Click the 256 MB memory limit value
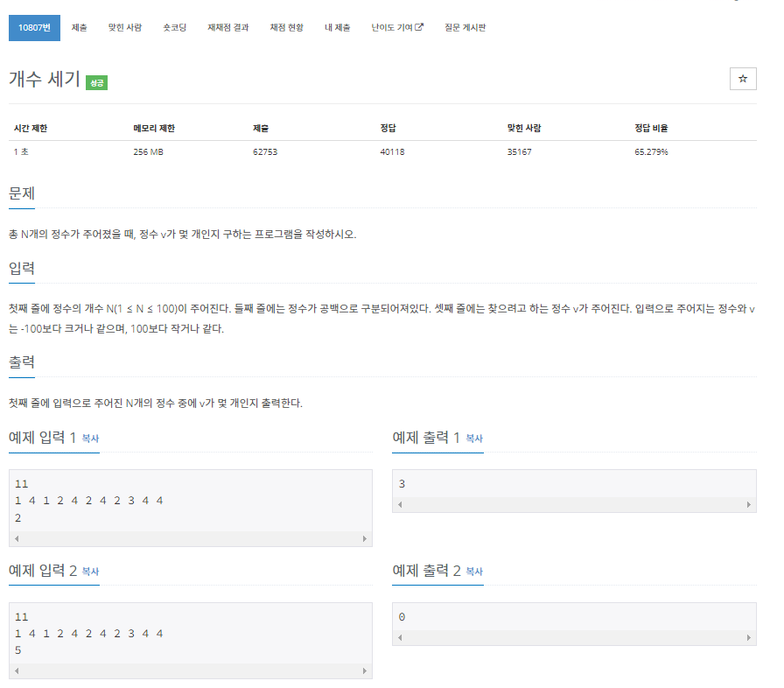The height and width of the screenshot is (688, 784). coord(148,152)
